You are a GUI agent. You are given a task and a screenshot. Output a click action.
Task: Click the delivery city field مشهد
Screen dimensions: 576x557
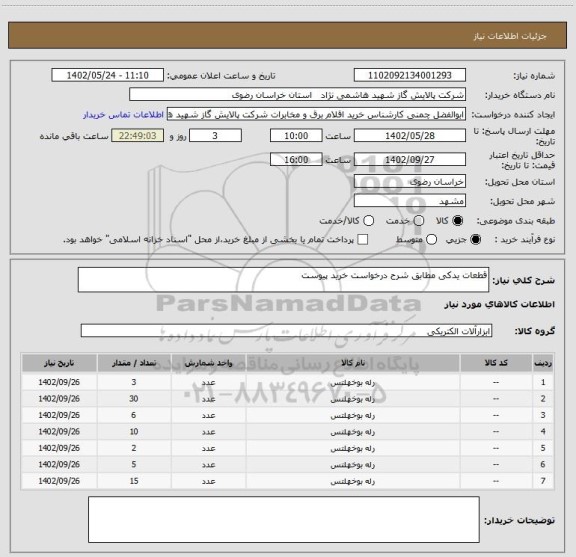[x=410, y=201]
